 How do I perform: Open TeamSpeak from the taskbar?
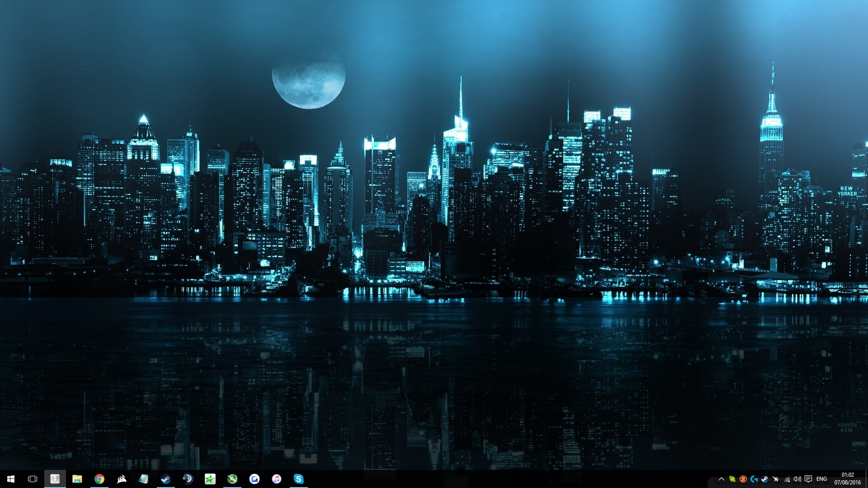click(x=188, y=479)
